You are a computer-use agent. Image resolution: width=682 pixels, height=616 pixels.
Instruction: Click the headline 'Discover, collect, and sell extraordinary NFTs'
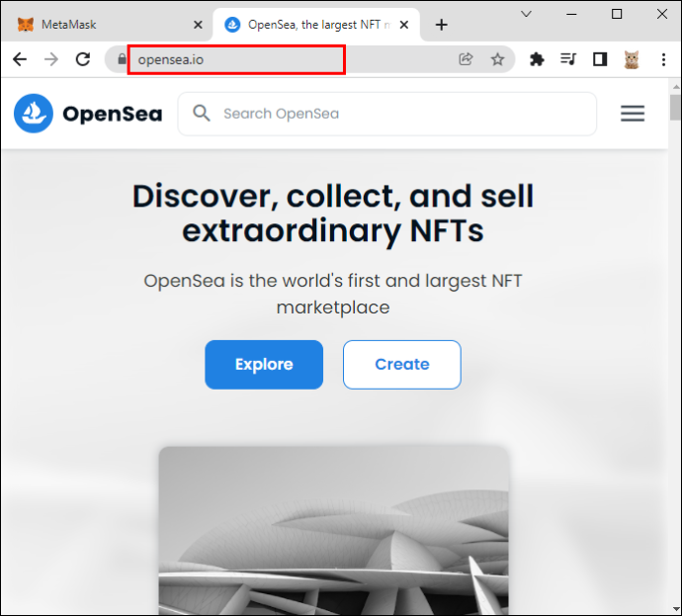click(333, 214)
